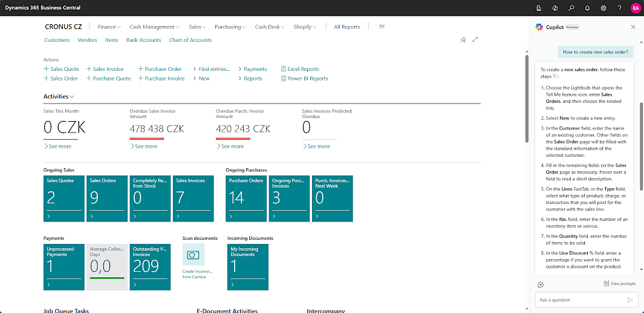Image resolution: width=644 pixels, height=313 pixels.
Task: Open the Copilot icon in top bar
Action: pyautogui.click(x=555, y=8)
